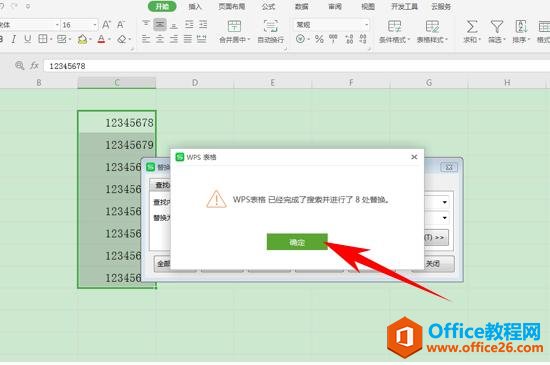
Task: Switch to the 插入 tab
Action: point(195,6)
